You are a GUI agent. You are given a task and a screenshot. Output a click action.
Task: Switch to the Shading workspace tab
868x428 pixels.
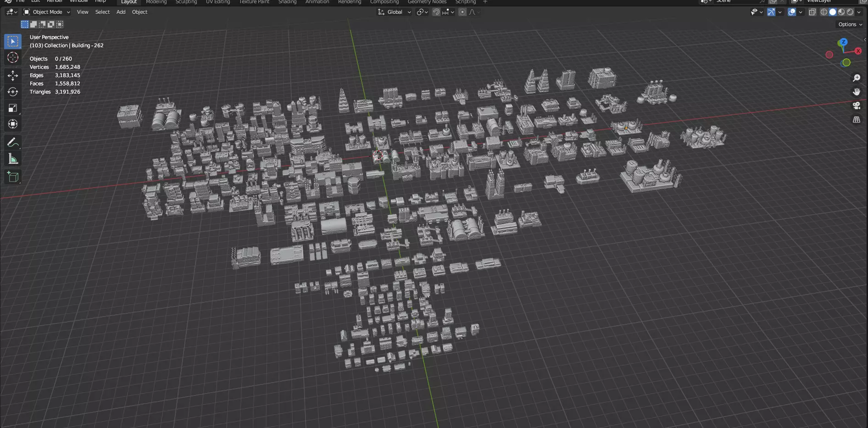tap(287, 2)
